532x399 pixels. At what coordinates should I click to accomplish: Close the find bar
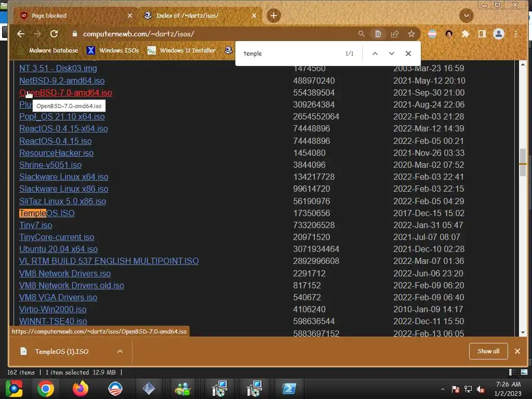[x=408, y=54]
